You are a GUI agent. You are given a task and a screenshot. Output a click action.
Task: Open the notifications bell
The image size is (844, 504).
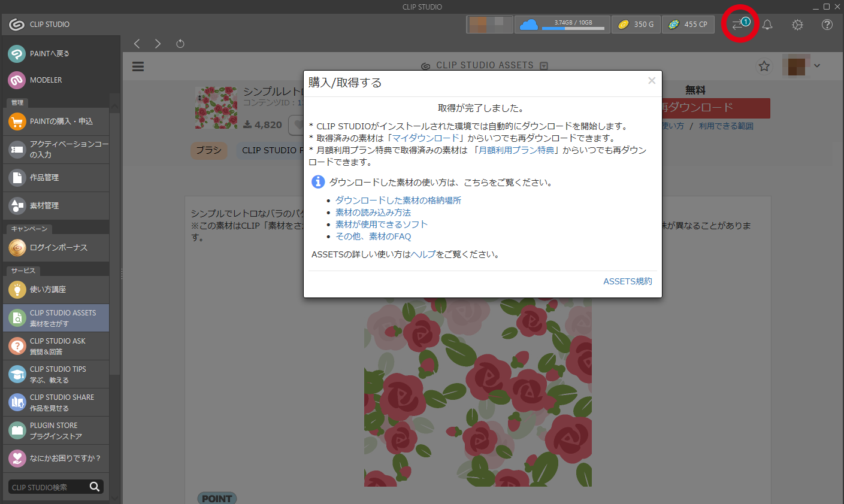click(767, 25)
